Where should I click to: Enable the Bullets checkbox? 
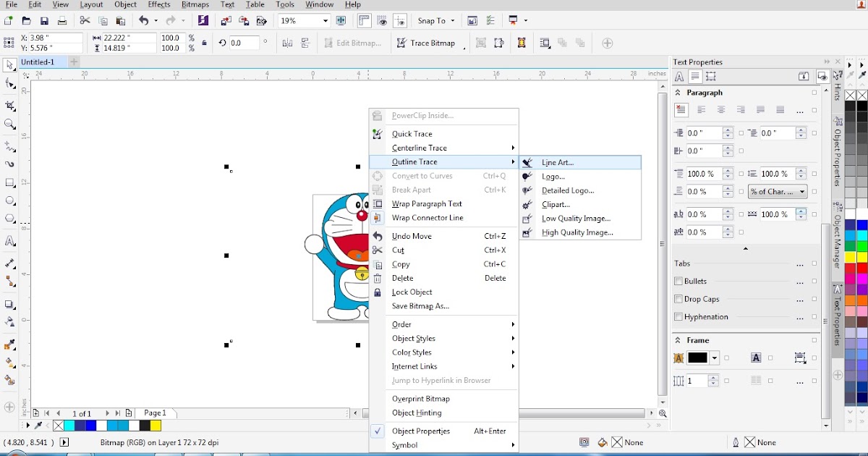tap(678, 282)
